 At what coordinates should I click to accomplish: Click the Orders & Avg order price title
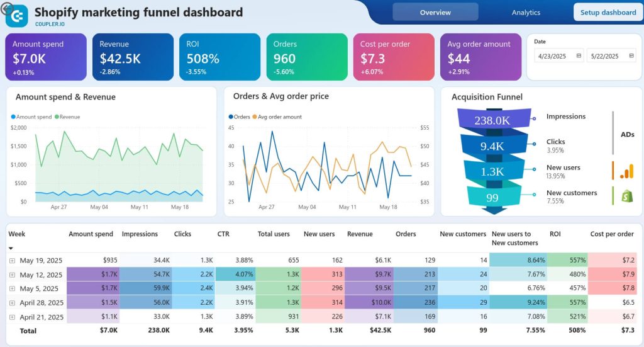[x=281, y=96]
